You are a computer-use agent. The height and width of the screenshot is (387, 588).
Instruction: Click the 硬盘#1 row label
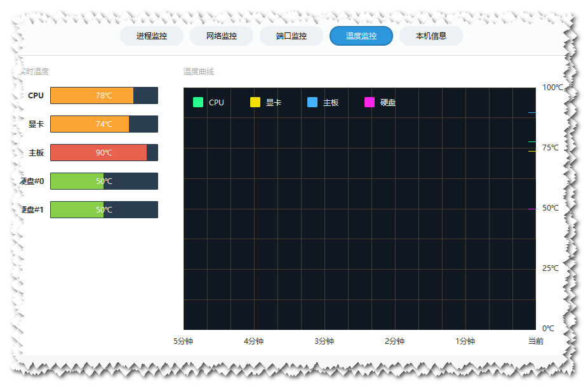click(32, 209)
